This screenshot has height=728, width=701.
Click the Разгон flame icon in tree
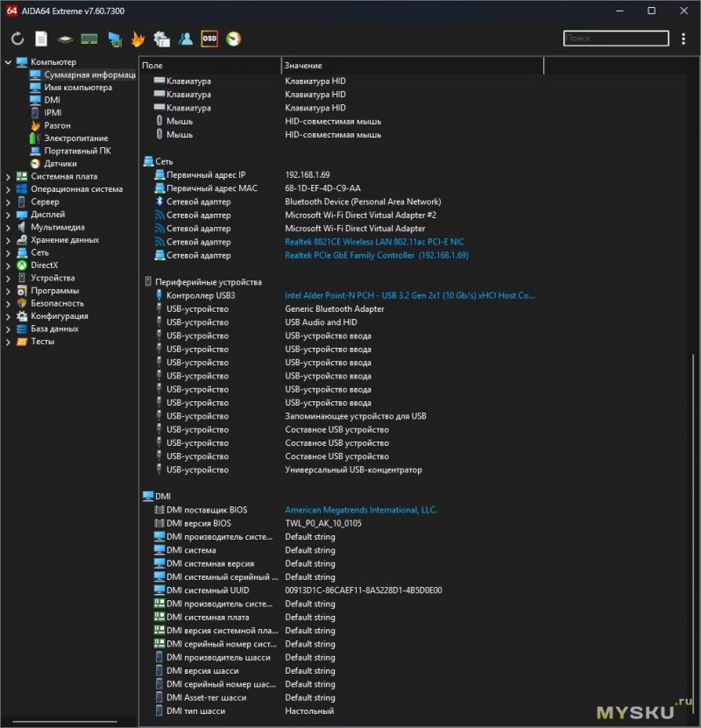35,125
